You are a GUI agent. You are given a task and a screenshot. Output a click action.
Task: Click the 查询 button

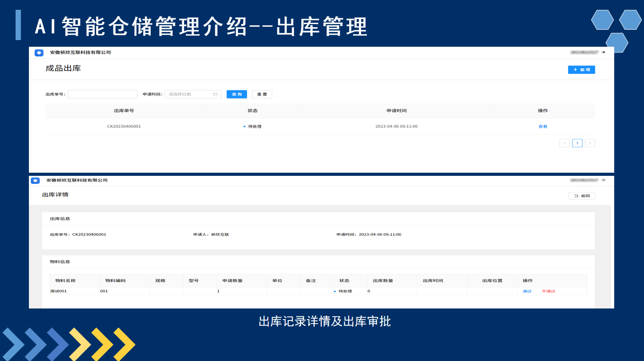(237, 94)
